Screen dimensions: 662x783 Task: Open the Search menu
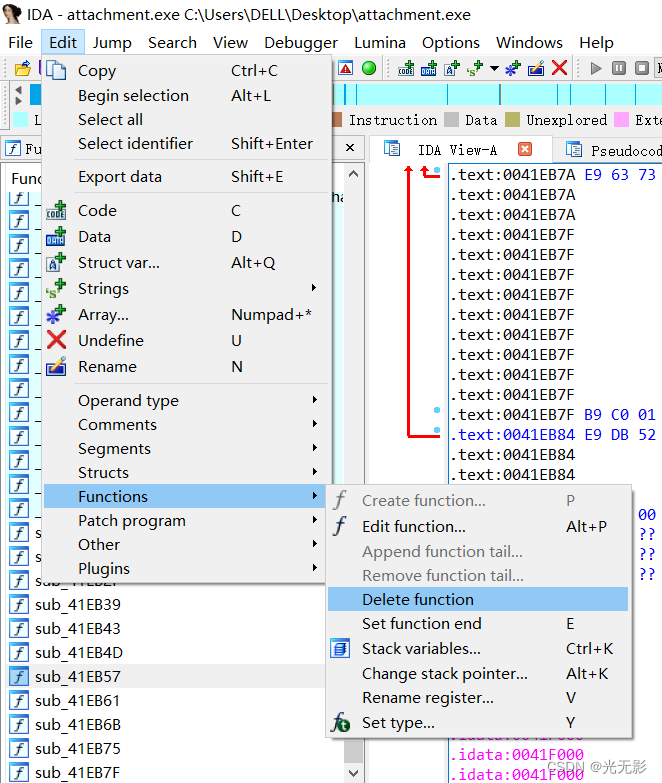(172, 42)
